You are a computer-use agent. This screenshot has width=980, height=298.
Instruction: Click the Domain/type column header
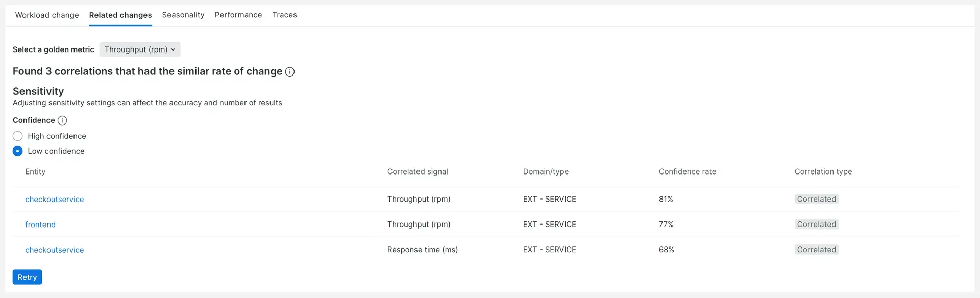[x=546, y=172]
